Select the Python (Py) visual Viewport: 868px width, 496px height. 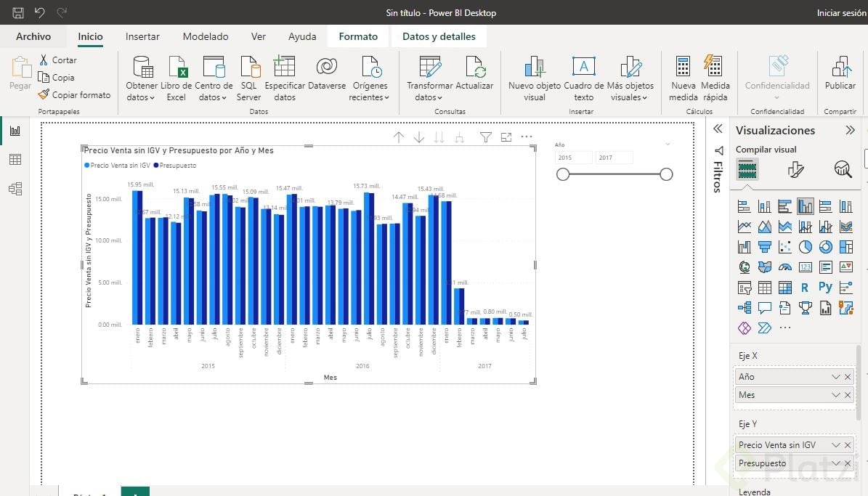(x=825, y=288)
